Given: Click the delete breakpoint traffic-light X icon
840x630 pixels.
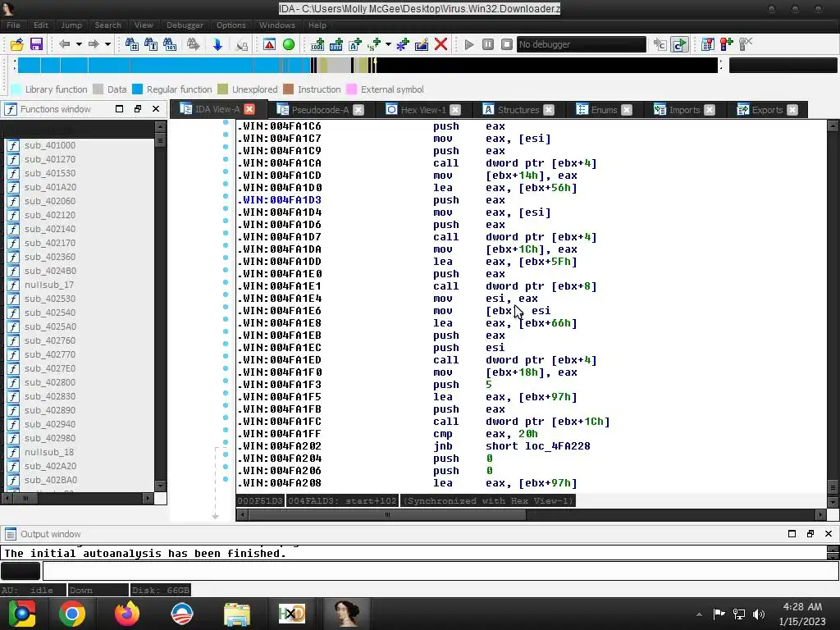Looking at the screenshot, I should point(745,44).
